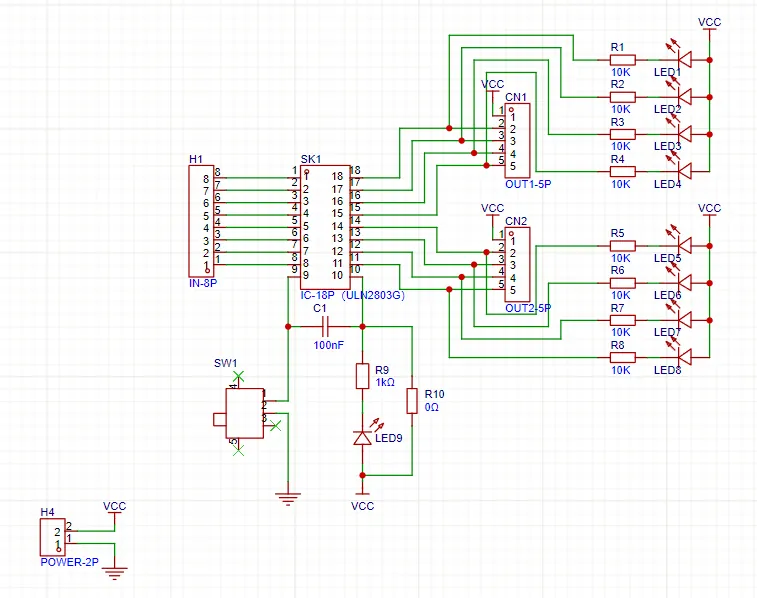Click the 'SW1' designator text
The width and height of the screenshot is (757, 598).
(x=226, y=363)
